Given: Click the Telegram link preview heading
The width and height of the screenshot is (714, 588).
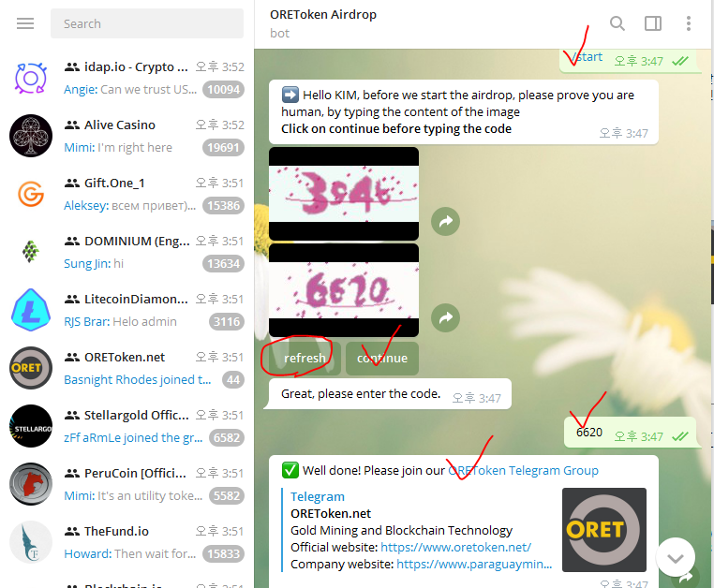Looking at the screenshot, I should 318,496.
